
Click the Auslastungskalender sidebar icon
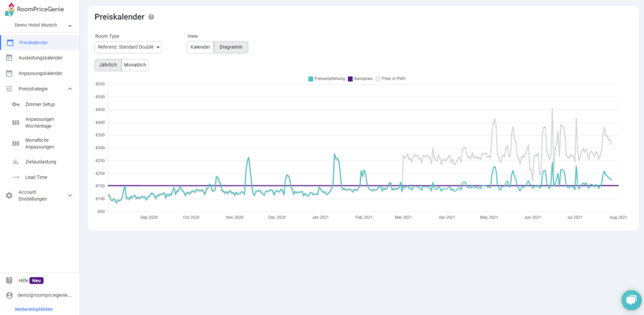[9, 58]
